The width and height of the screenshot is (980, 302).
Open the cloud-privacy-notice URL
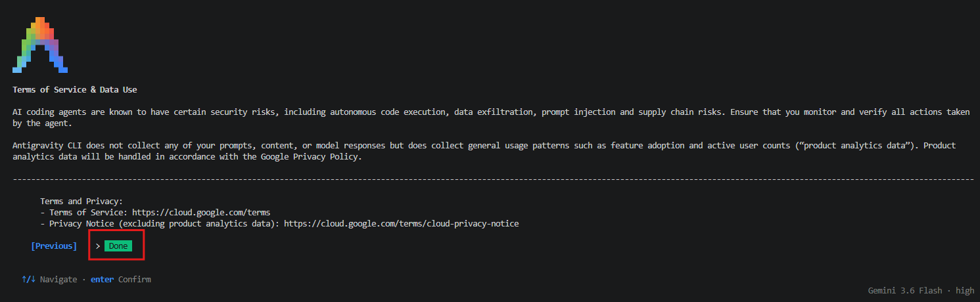[x=402, y=224]
